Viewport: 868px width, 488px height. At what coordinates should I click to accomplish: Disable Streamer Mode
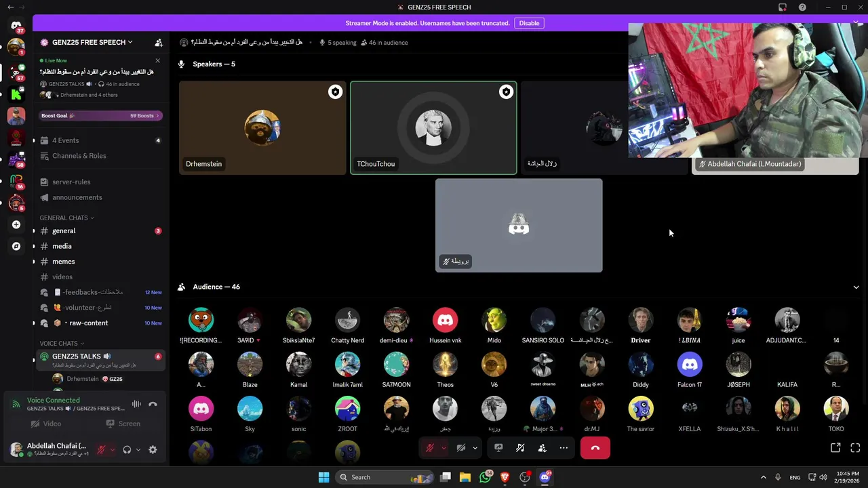[529, 23]
